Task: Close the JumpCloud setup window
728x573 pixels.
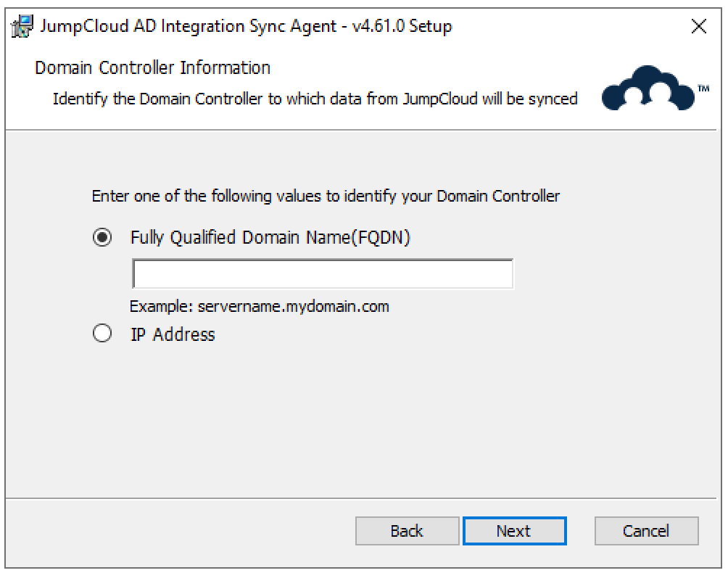Action: tap(699, 27)
